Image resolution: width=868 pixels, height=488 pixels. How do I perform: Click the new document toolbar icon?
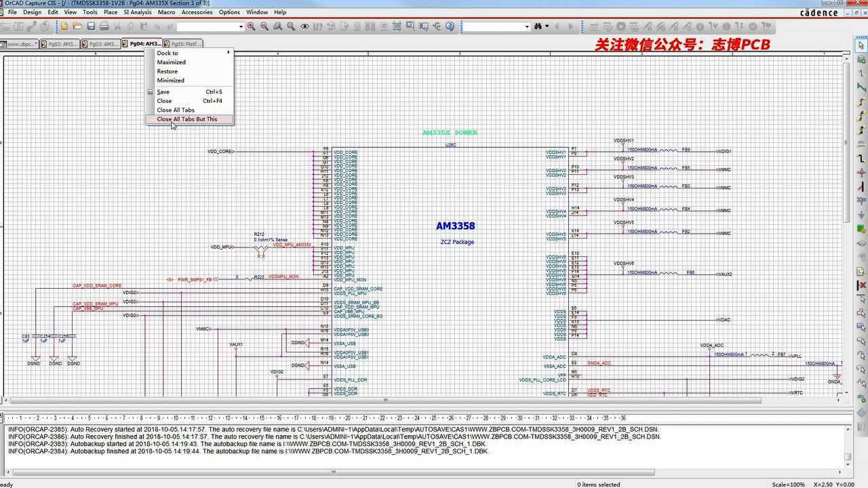pyautogui.click(x=64, y=26)
